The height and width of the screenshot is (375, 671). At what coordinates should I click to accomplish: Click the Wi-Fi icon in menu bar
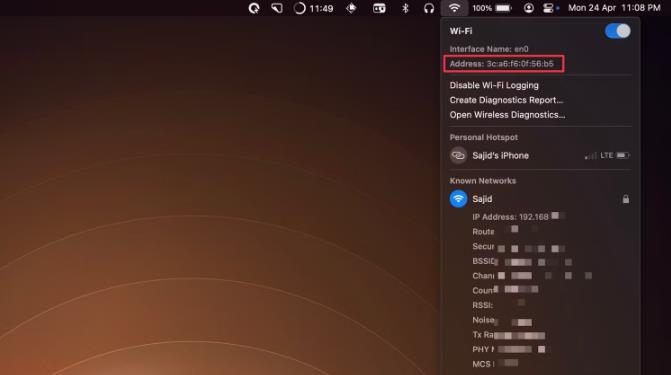pos(454,8)
